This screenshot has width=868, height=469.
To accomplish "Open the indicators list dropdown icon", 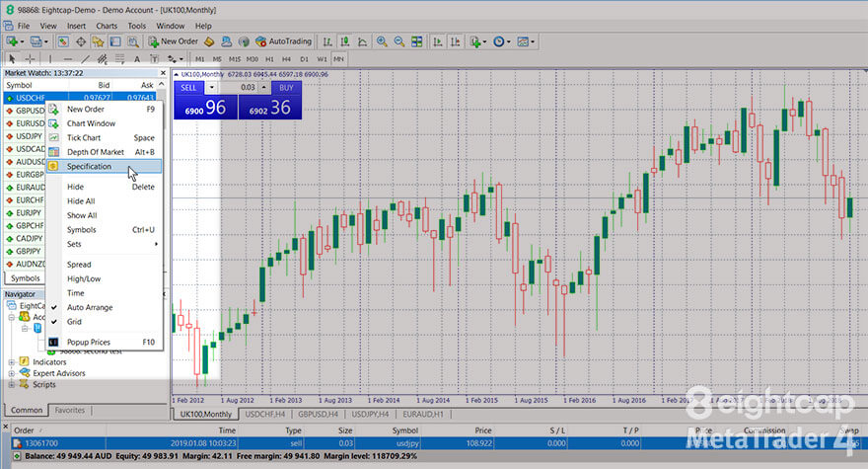I will (x=476, y=41).
